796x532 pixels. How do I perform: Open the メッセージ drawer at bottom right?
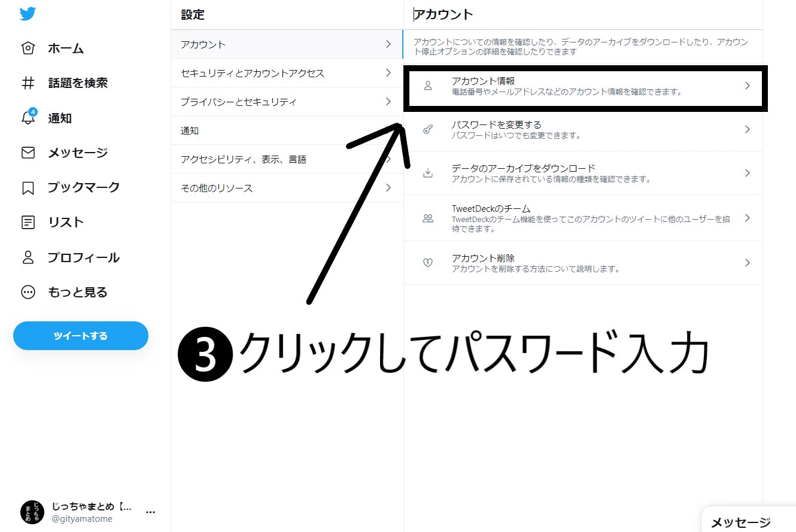tap(749, 521)
